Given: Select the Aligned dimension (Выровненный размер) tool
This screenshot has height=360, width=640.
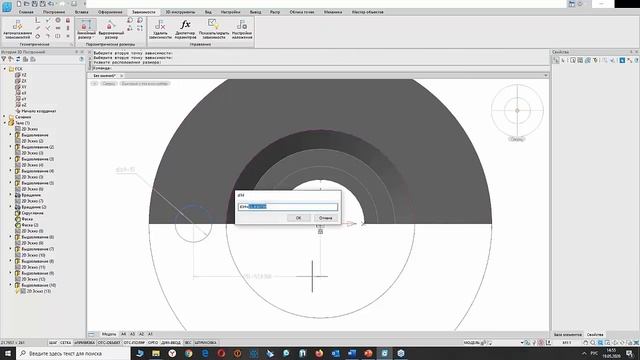Looking at the screenshot, I should point(111,29).
